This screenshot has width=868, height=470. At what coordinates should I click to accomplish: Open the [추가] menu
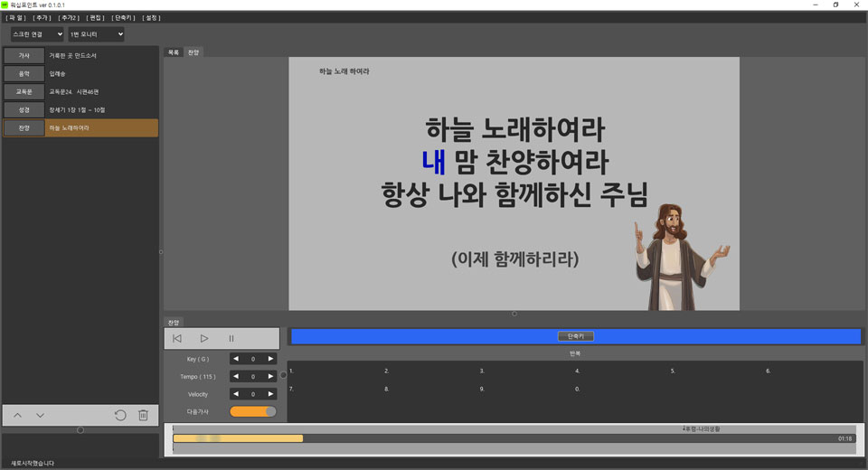(42, 18)
